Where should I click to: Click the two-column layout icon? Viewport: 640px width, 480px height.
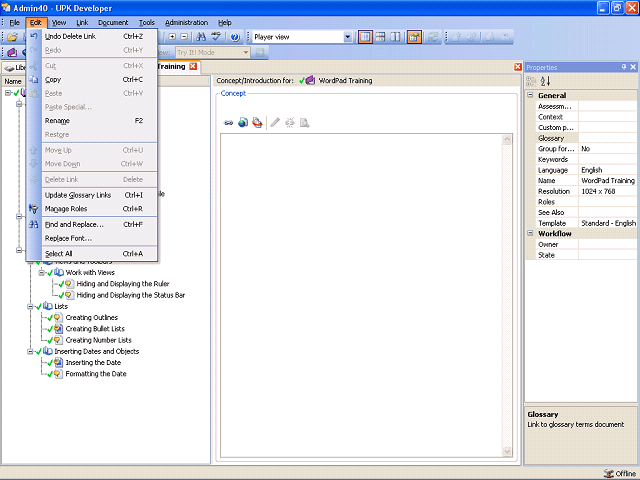point(395,37)
